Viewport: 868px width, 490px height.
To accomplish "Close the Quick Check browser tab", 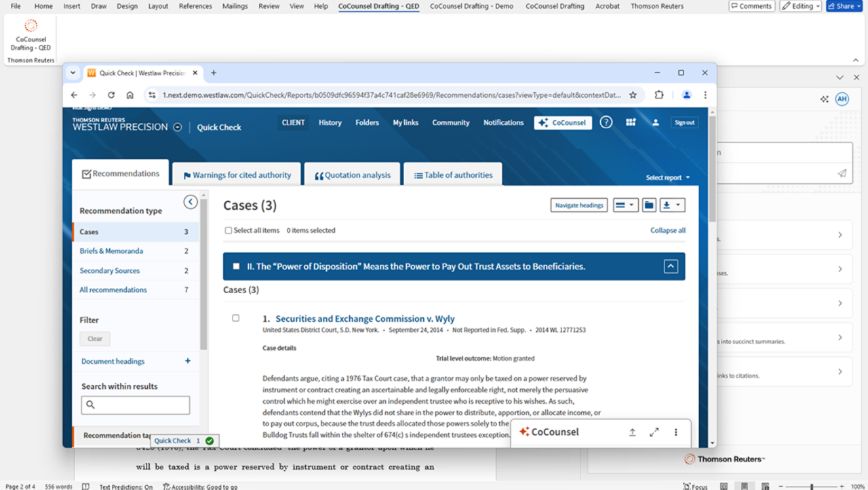I will (195, 73).
